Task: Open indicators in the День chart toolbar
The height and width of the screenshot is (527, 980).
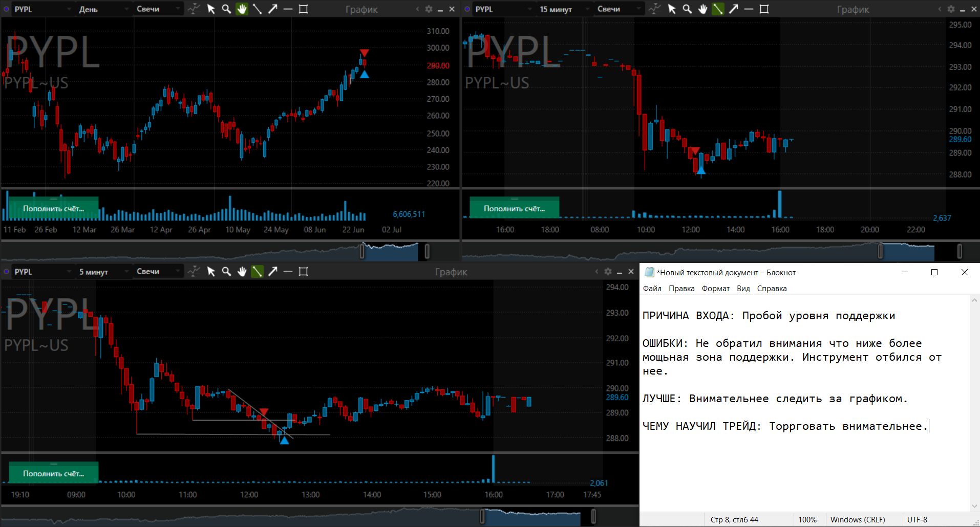Action: [x=194, y=9]
